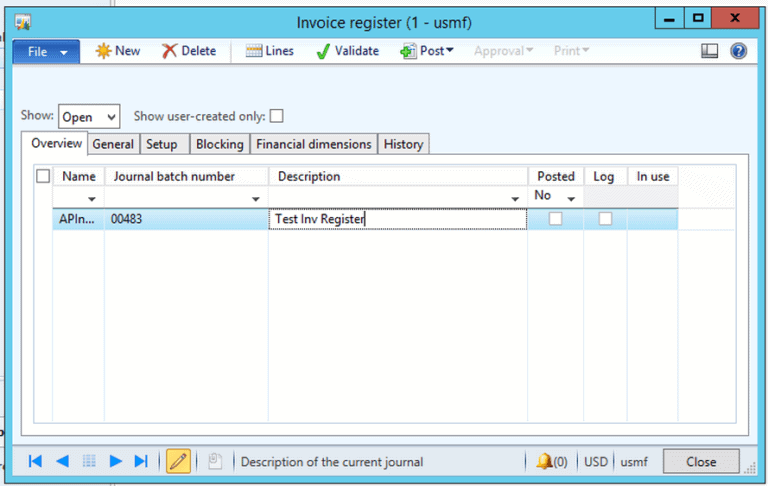Click the Posted column header

pyautogui.click(x=556, y=176)
